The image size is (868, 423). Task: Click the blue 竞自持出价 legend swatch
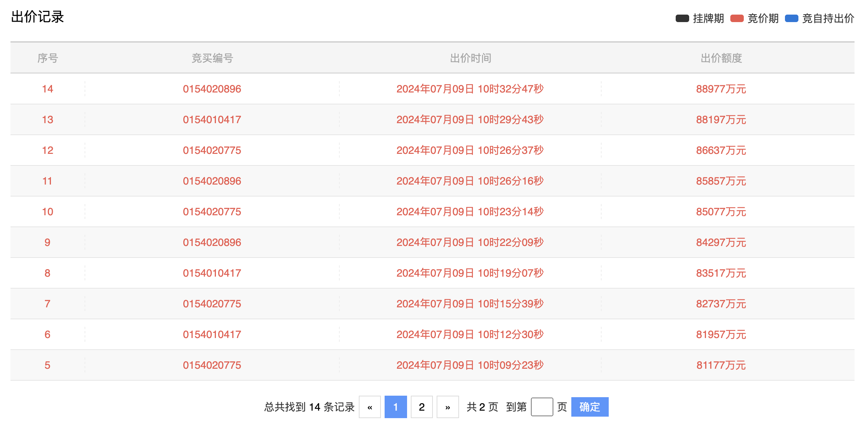[791, 18]
